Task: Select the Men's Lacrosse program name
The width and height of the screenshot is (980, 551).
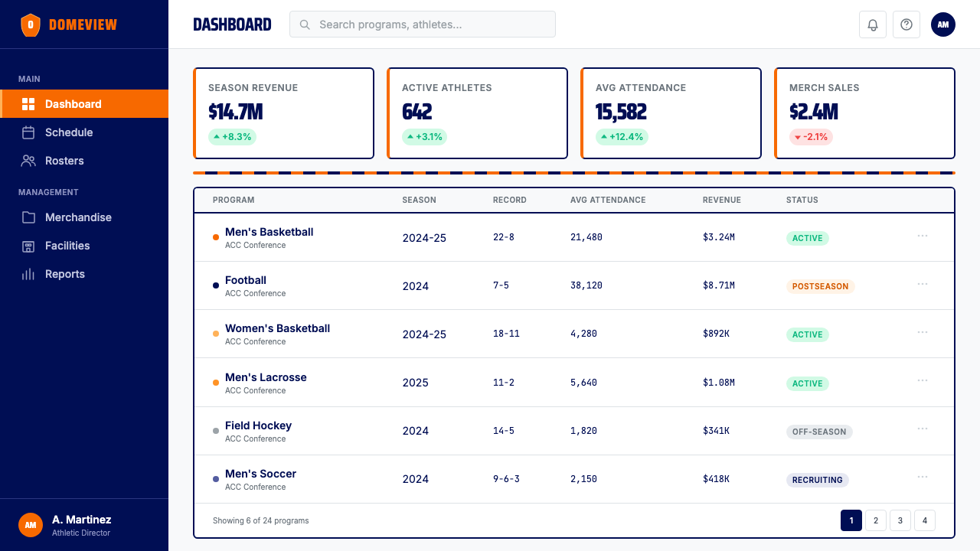Action: click(x=266, y=377)
